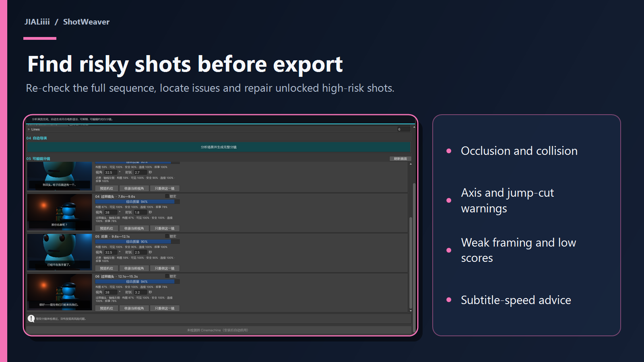Screen dimensions: 644x362
Task: Click the ShotWeaver breadcrumb text
Action: (x=86, y=22)
